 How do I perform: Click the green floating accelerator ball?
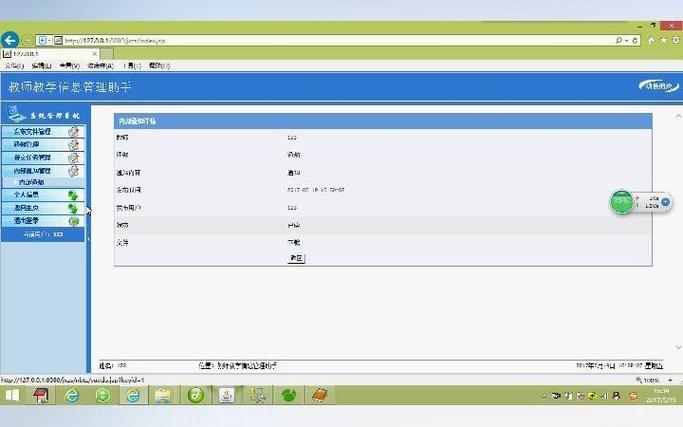point(622,202)
